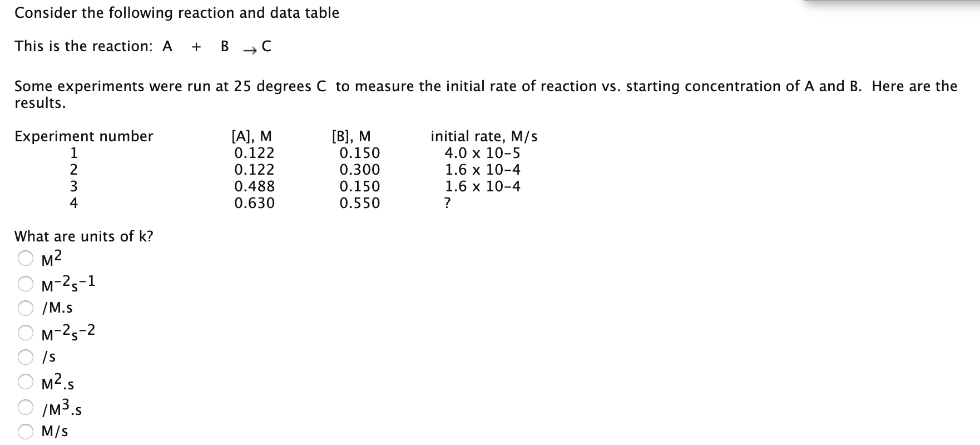Click the concentration value 0.630

[253, 203]
